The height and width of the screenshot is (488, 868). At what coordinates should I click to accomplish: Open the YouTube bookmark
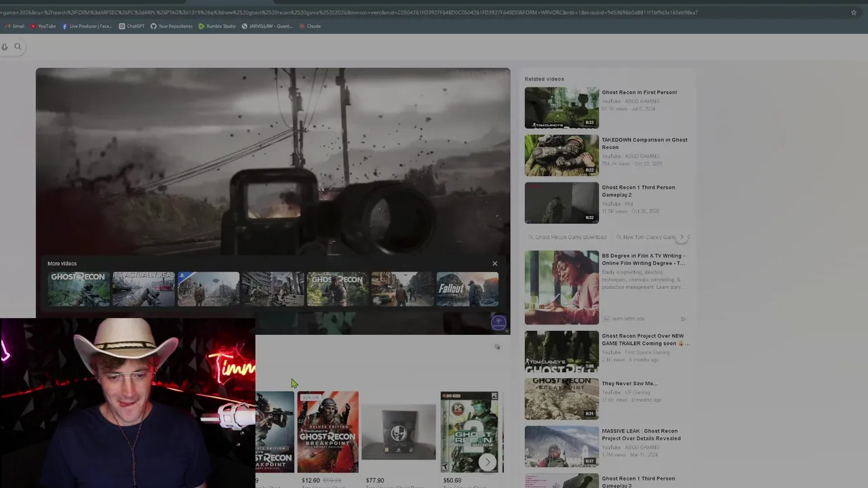click(x=43, y=26)
